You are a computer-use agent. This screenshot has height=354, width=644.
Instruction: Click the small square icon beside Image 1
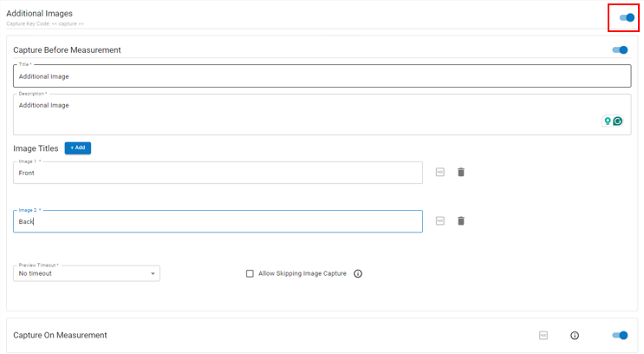440,173
